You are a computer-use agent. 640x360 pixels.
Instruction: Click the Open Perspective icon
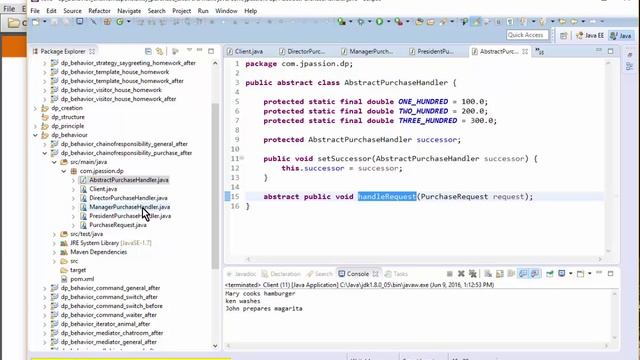point(564,36)
